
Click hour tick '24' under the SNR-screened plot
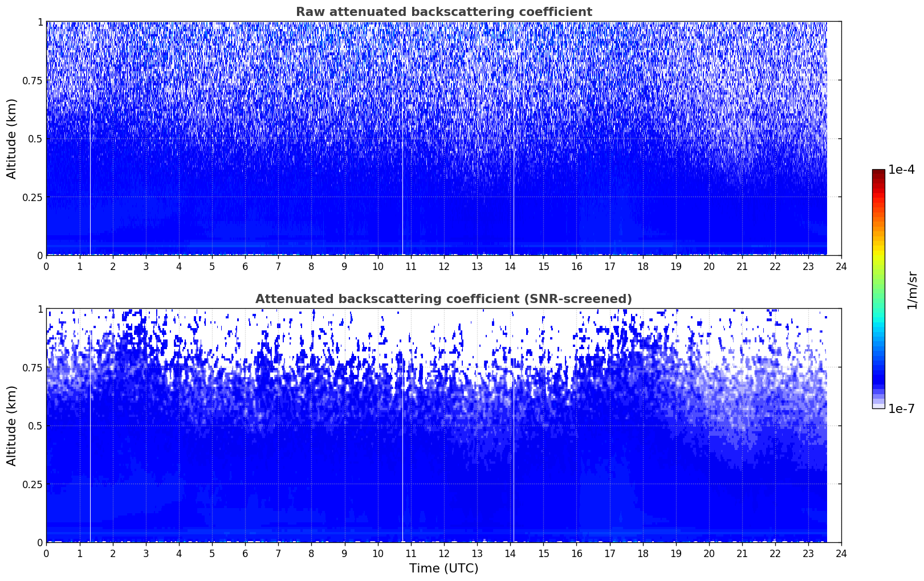point(841,553)
